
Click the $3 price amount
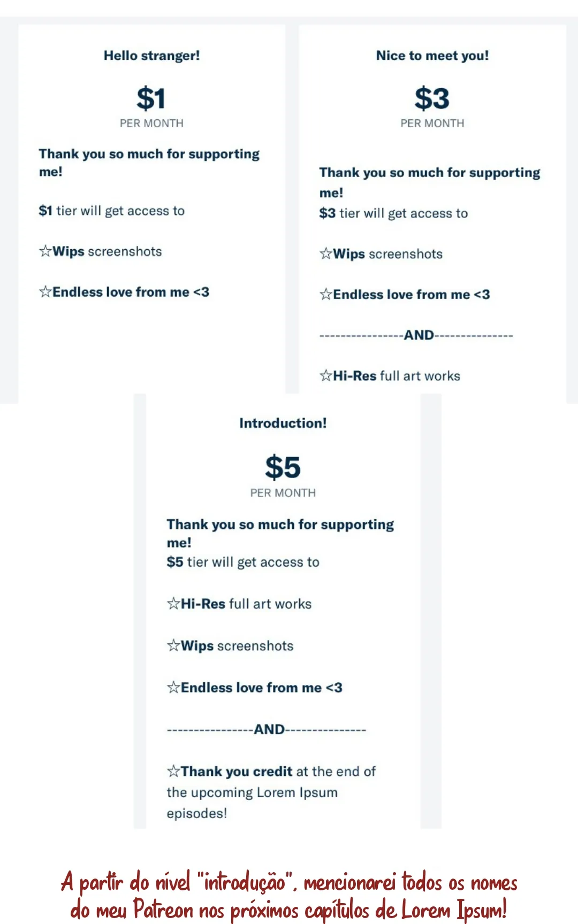point(432,98)
